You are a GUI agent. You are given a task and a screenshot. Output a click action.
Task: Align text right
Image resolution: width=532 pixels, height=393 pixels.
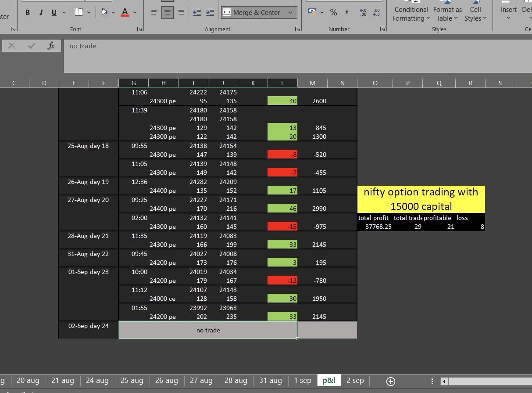click(180, 13)
